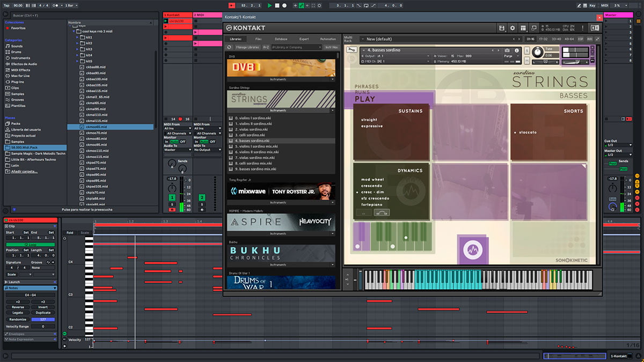This screenshot has width=644, height=362.
Task: Open the MIDI From All Ins dropdown
Action: (178, 129)
